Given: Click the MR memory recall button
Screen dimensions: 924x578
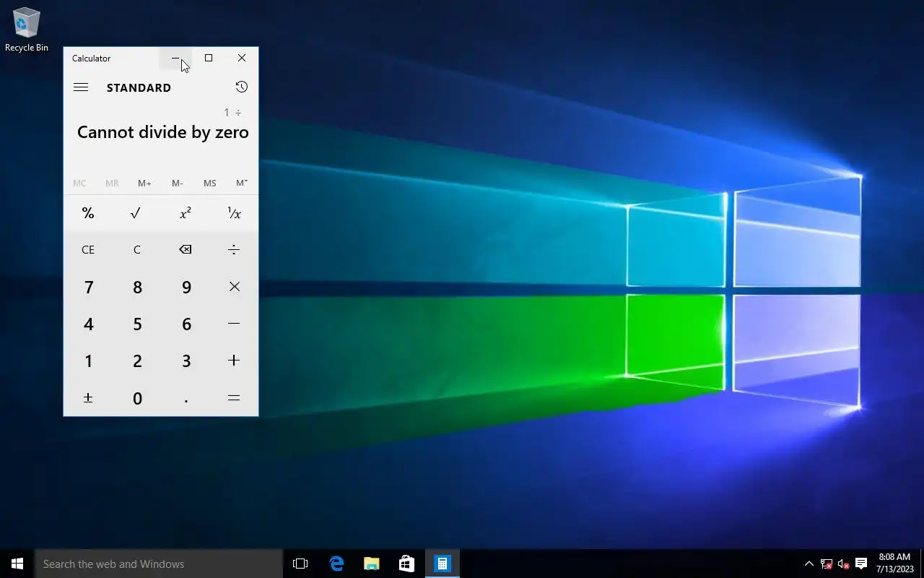Looking at the screenshot, I should [x=112, y=184].
